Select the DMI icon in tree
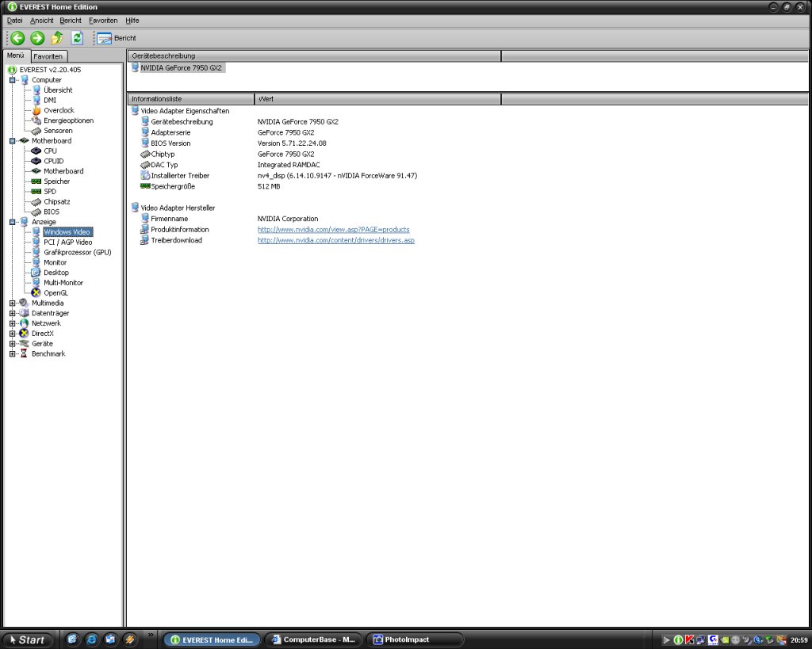This screenshot has height=649, width=812. 36,101
